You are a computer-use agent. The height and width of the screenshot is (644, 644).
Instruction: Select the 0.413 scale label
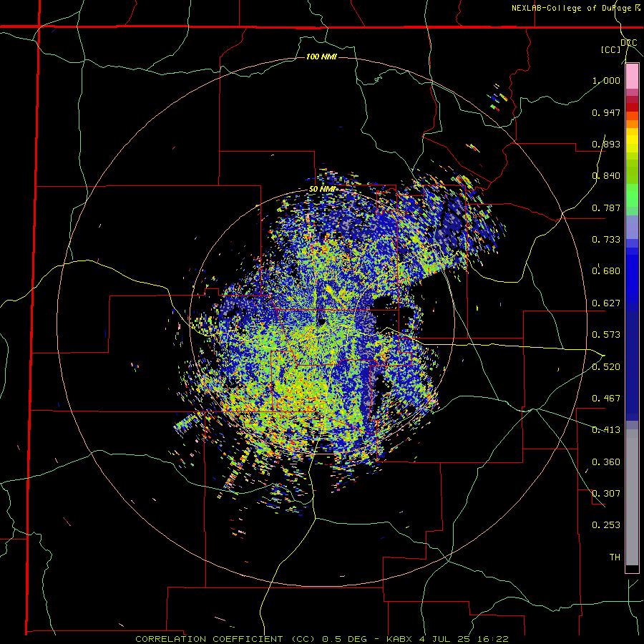606,430
